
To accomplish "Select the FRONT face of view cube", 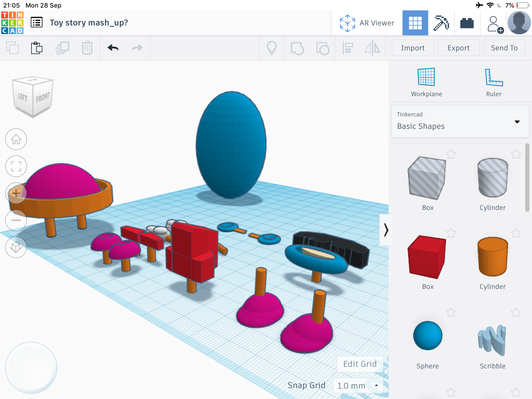I will pyautogui.click(x=43, y=97).
